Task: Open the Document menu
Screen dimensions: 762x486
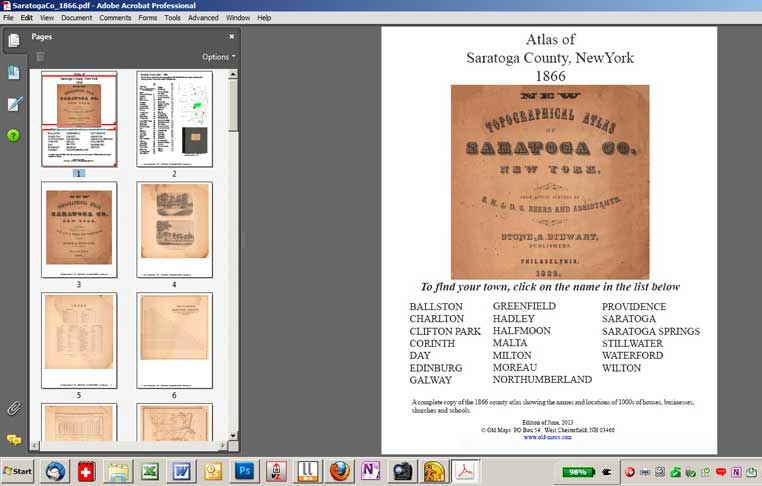Action: click(x=76, y=17)
